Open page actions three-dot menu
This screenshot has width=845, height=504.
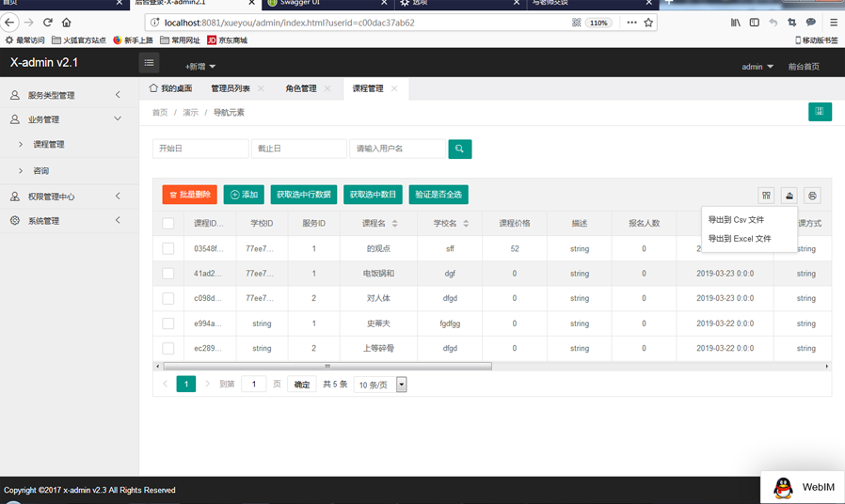631,23
